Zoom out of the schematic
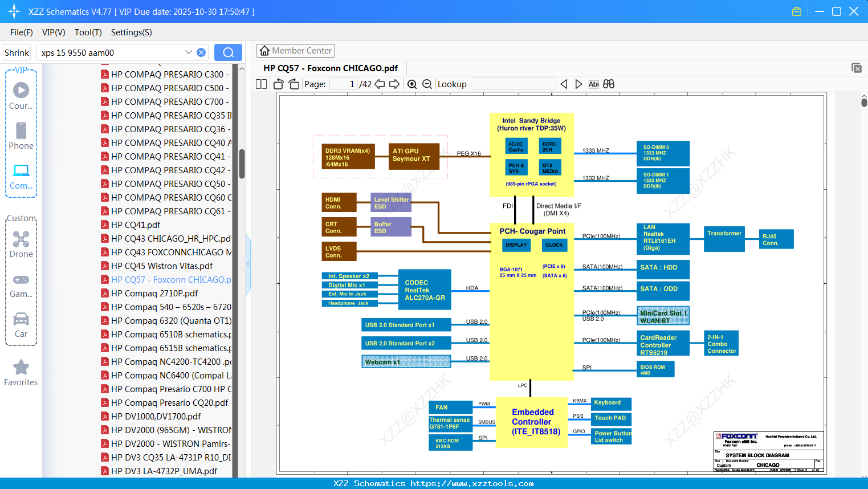868x489 pixels. [x=427, y=84]
